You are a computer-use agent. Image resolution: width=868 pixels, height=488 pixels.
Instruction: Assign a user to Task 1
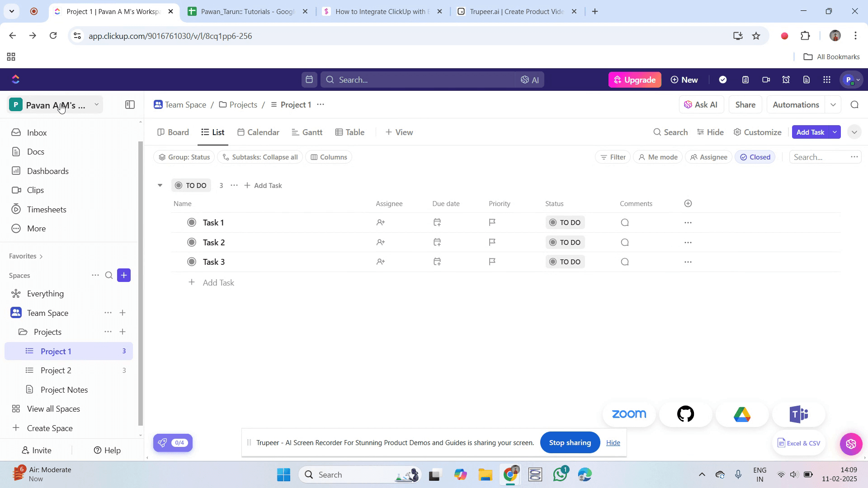point(381,223)
